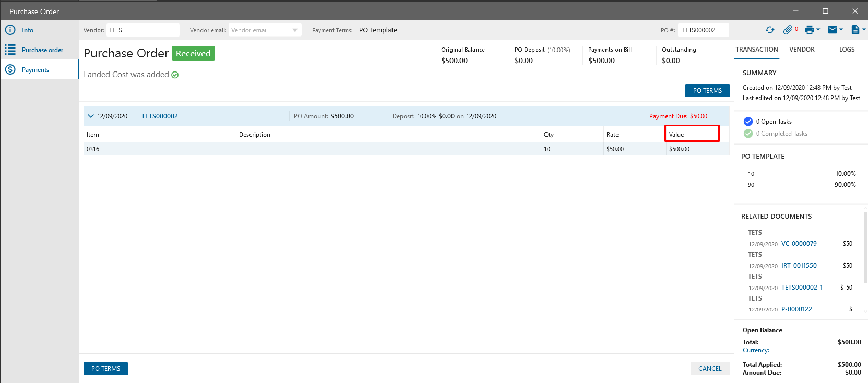Click the Last edited on summary line
Viewport: 868px width, 383px height.
click(801, 98)
